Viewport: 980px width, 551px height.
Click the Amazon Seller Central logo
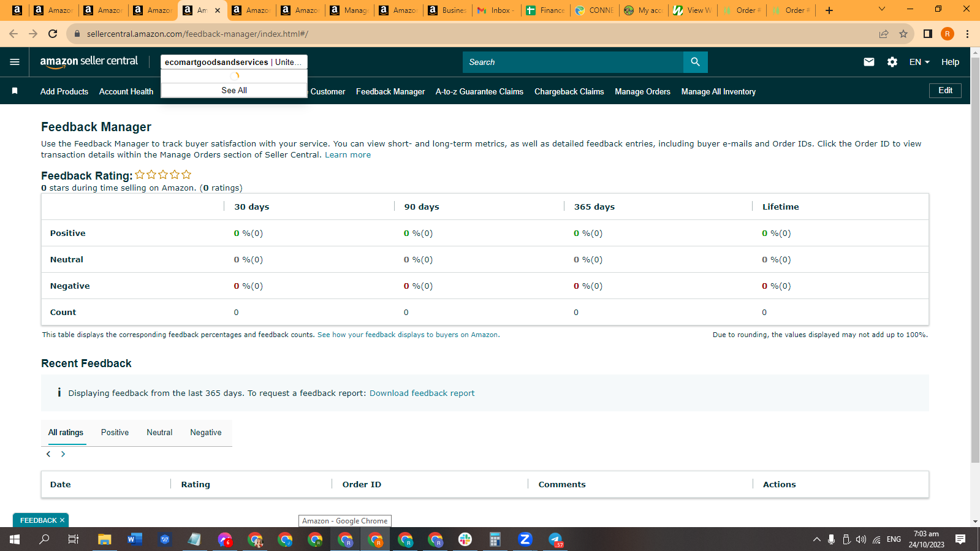pyautogui.click(x=89, y=61)
